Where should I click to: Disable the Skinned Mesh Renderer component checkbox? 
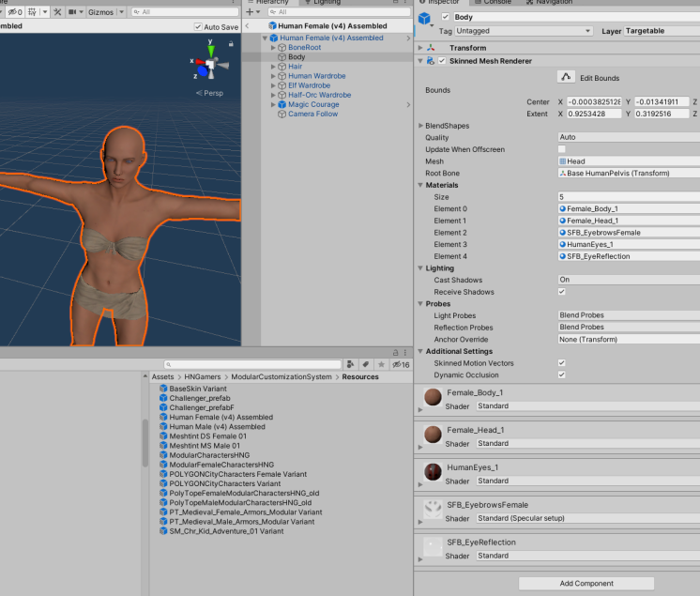pyautogui.click(x=442, y=61)
